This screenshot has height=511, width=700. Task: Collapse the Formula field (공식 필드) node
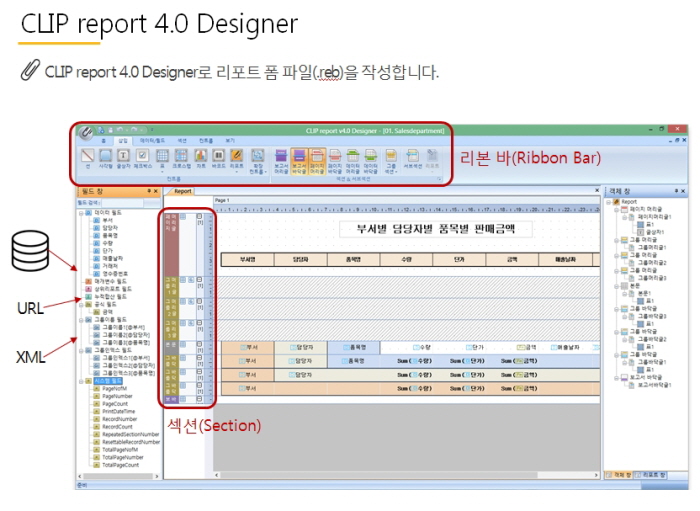[x=81, y=305]
